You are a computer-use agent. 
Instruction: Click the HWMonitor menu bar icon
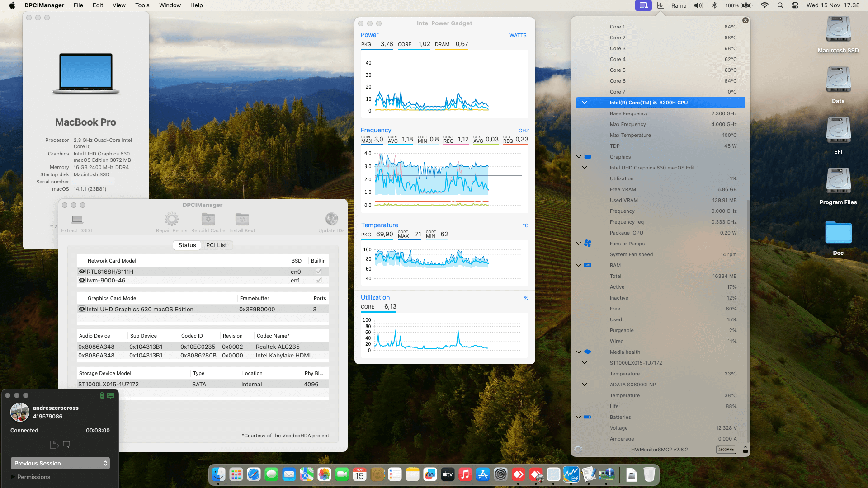click(x=660, y=5)
